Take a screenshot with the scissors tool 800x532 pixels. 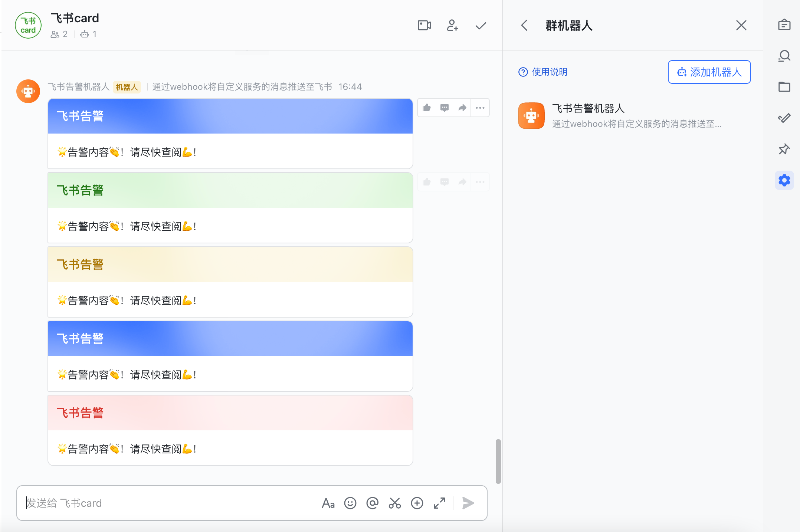click(x=394, y=503)
